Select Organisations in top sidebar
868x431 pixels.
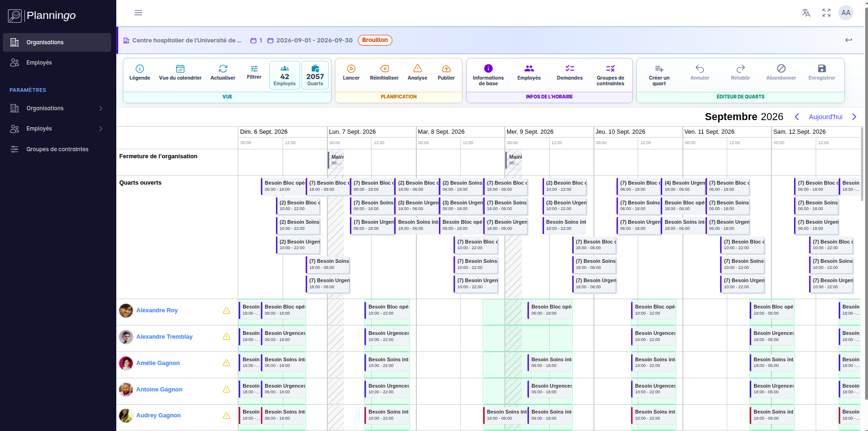pos(57,42)
